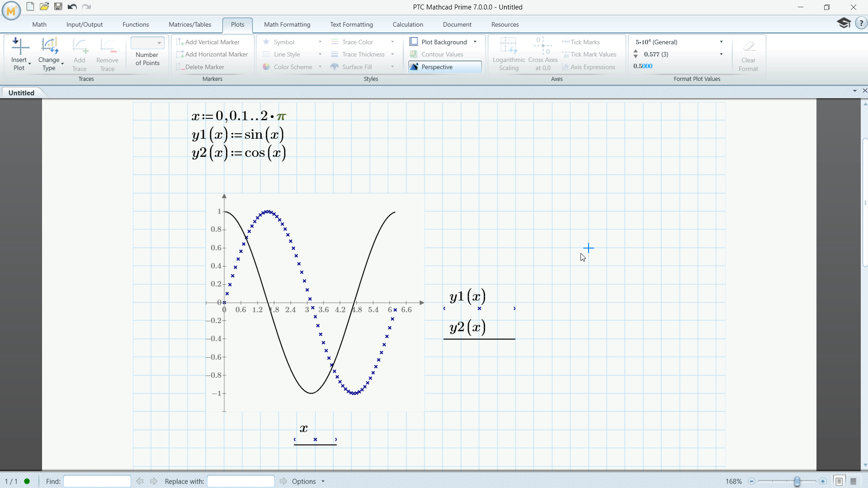Save worksheet using the floppy disk icon

[58, 7]
